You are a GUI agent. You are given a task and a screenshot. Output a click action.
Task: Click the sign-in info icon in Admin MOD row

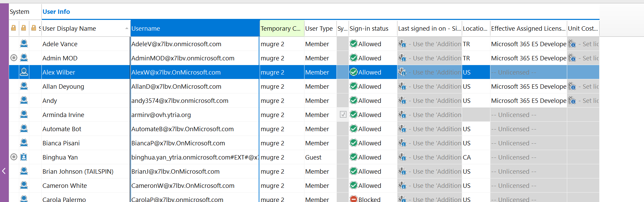click(402, 58)
